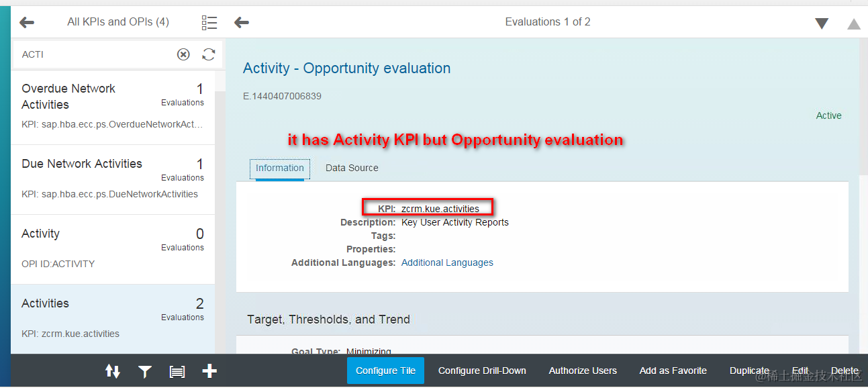The height and width of the screenshot is (388, 868).
Task: Click the Edit button
Action: pyautogui.click(x=800, y=371)
